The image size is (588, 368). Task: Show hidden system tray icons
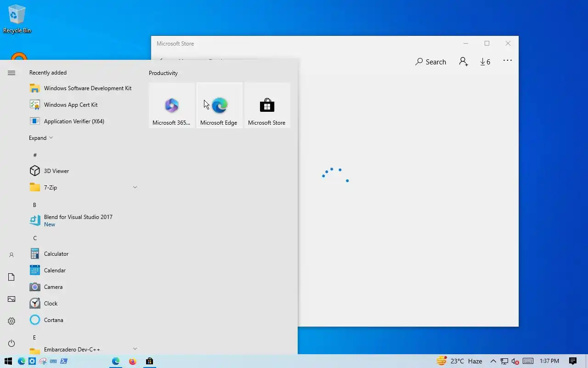pyautogui.click(x=493, y=361)
